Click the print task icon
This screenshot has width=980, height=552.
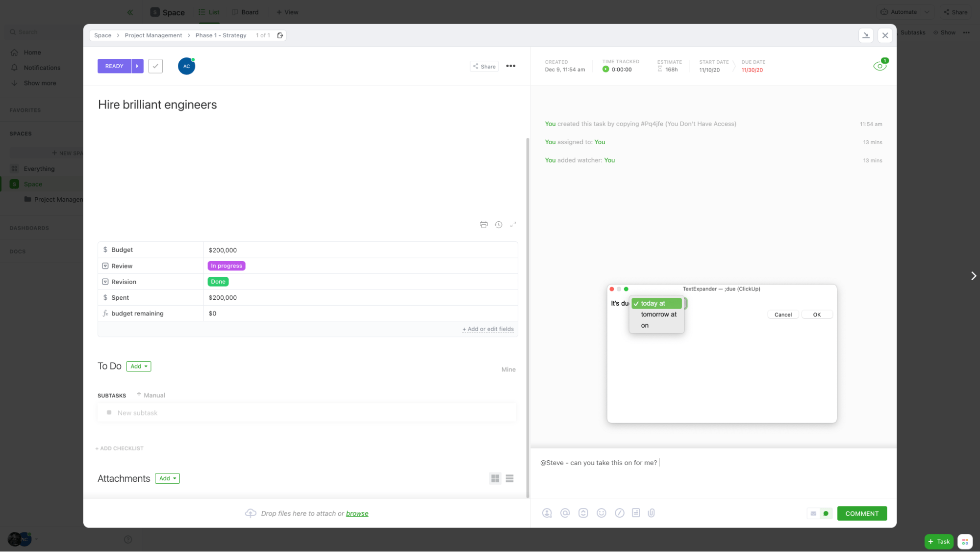tap(483, 224)
